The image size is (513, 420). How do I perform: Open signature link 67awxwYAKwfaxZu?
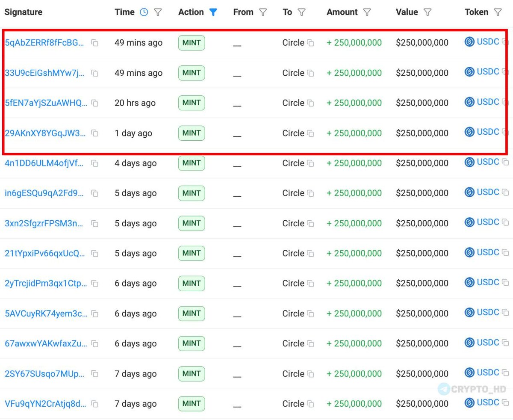pos(46,343)
